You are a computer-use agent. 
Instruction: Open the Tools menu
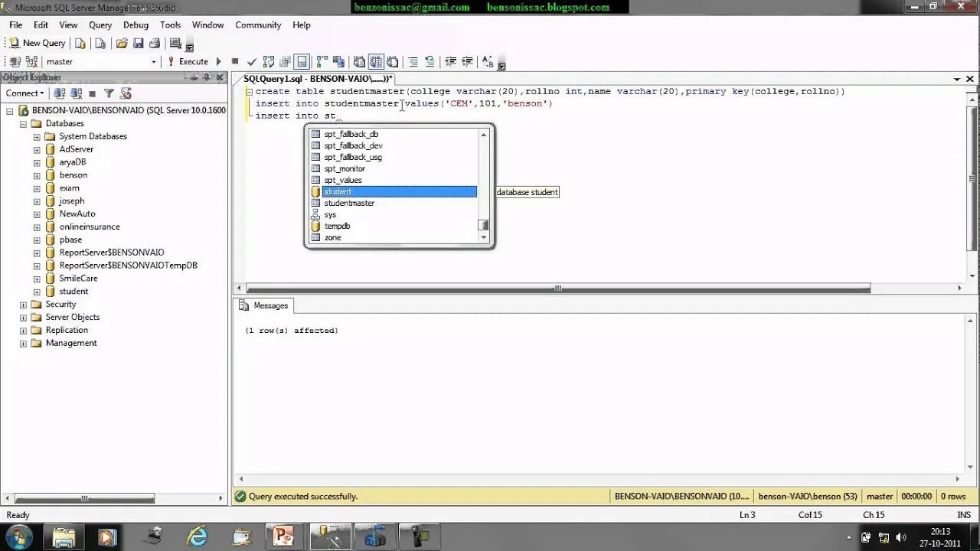pos(170,25)
